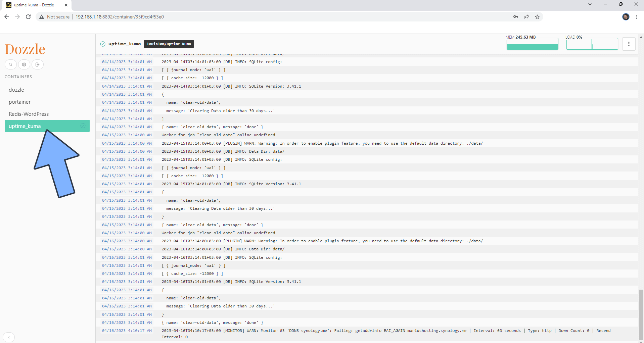The width and height of the screenshot is (644, 343).
Task: Click the Not secure warning indicator
Action: (x=54, y=17)
